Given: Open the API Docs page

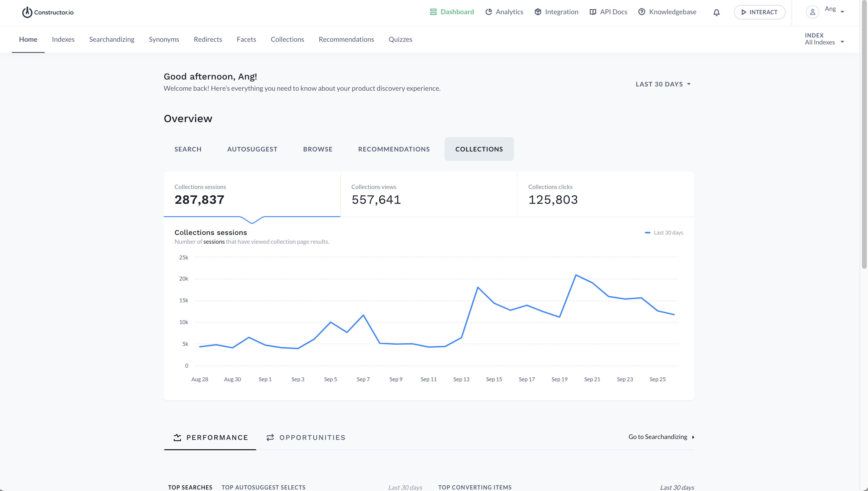Looking at the screenshot, I should [608, 12].
